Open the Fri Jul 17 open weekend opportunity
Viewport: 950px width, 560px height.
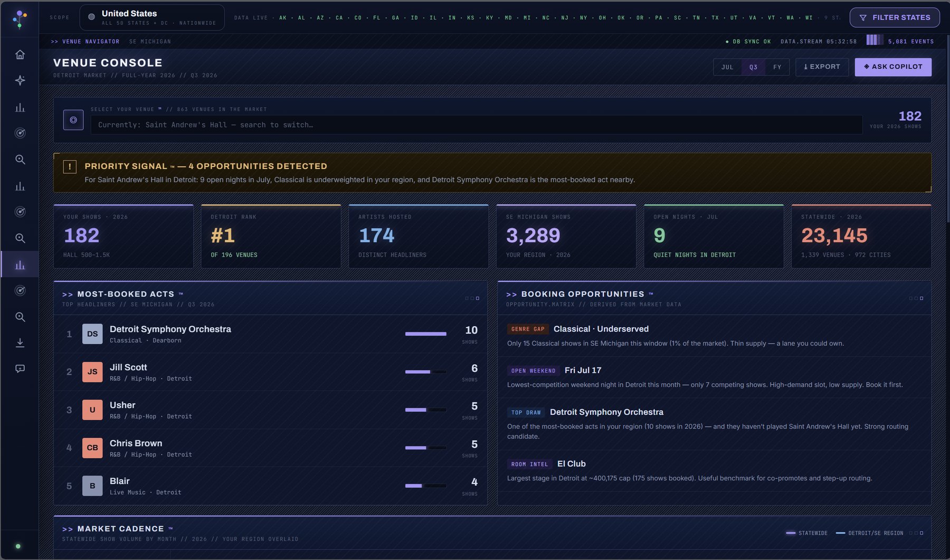tap(714, 377)
